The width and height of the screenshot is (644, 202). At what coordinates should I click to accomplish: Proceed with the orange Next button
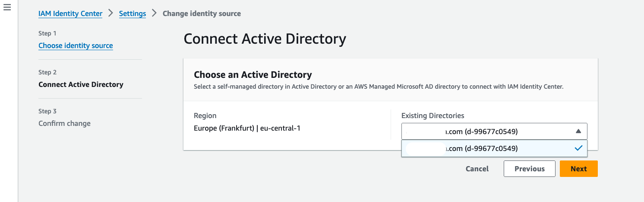tap(578, 169)
